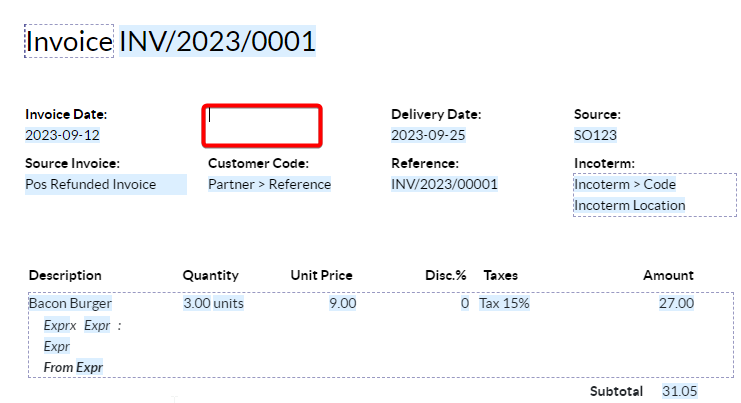Click the INV/2023/0001 invoice number heading
This screenshot has height=403, width=741.
[x=218, y=41]
